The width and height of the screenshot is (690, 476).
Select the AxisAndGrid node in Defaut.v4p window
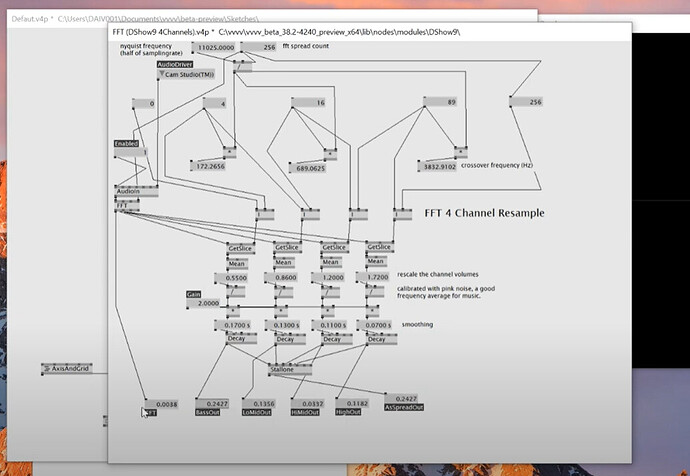[67, 368]
